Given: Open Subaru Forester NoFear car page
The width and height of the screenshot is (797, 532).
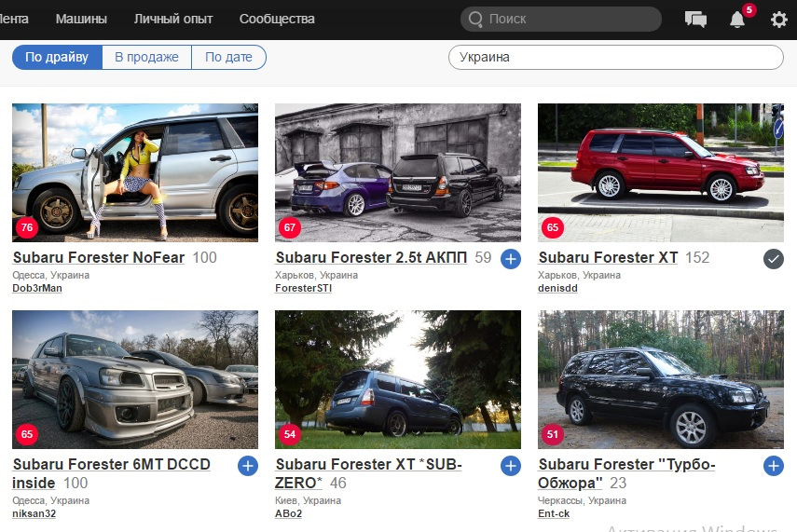Looking at the screenshot, I should pyautogui.click(x=99, y=257).
